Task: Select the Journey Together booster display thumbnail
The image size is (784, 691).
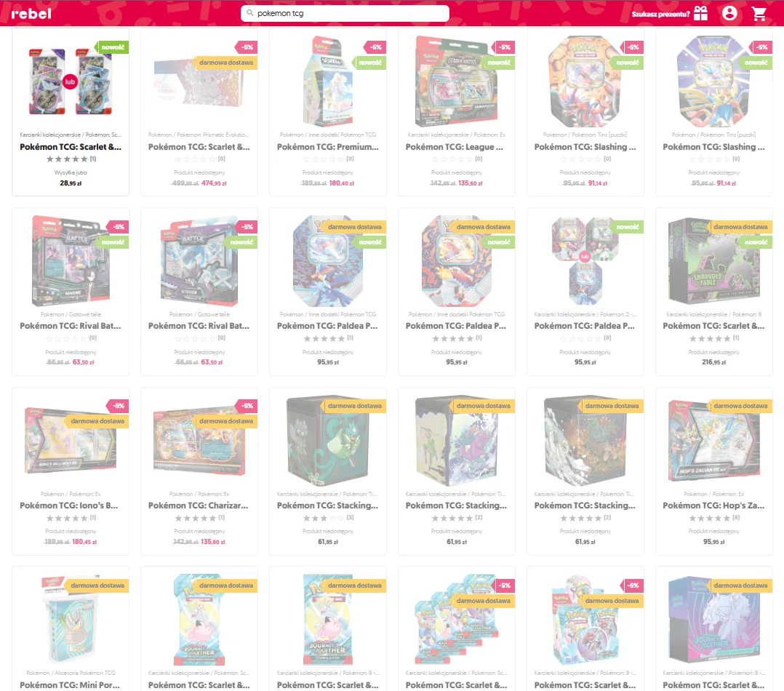Action: [x=585, y=620]
